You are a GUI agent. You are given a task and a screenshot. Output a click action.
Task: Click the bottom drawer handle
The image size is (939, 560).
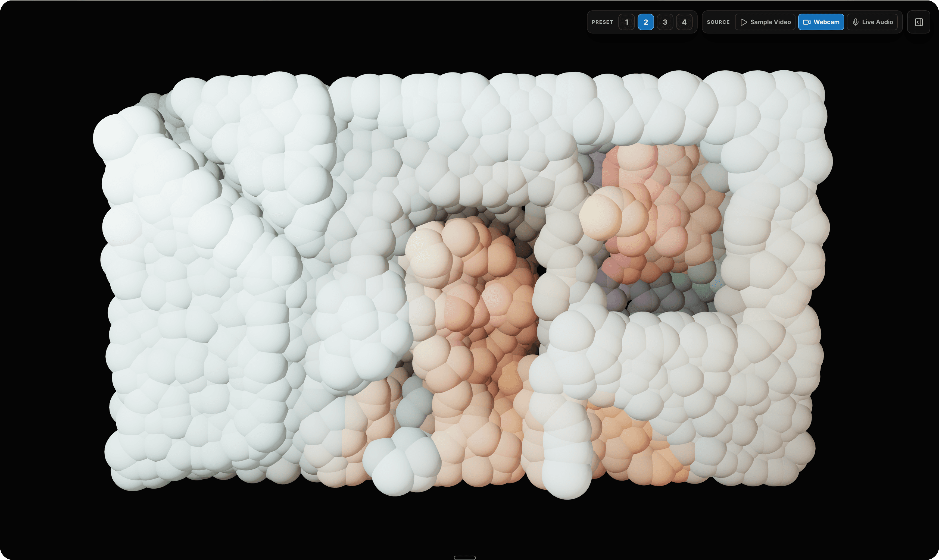465,557
